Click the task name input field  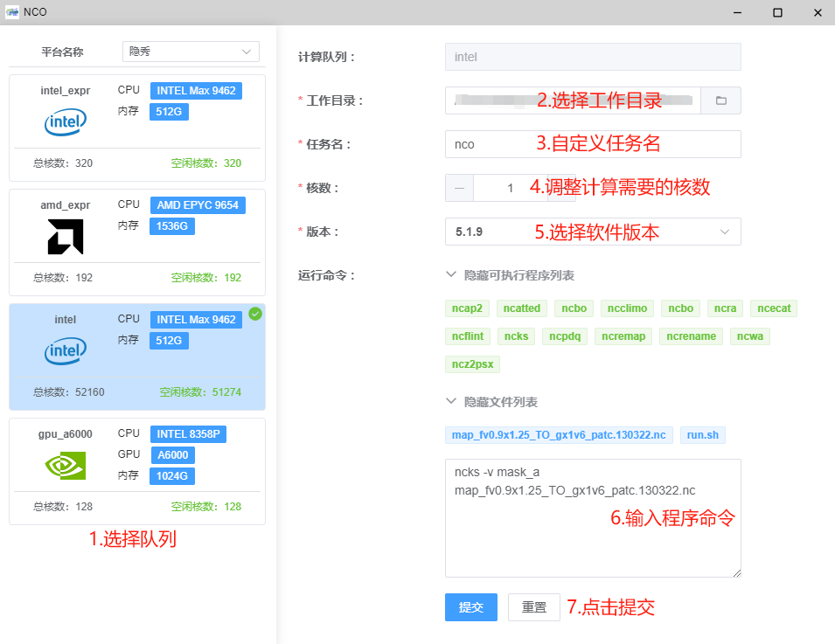(593, 144)
